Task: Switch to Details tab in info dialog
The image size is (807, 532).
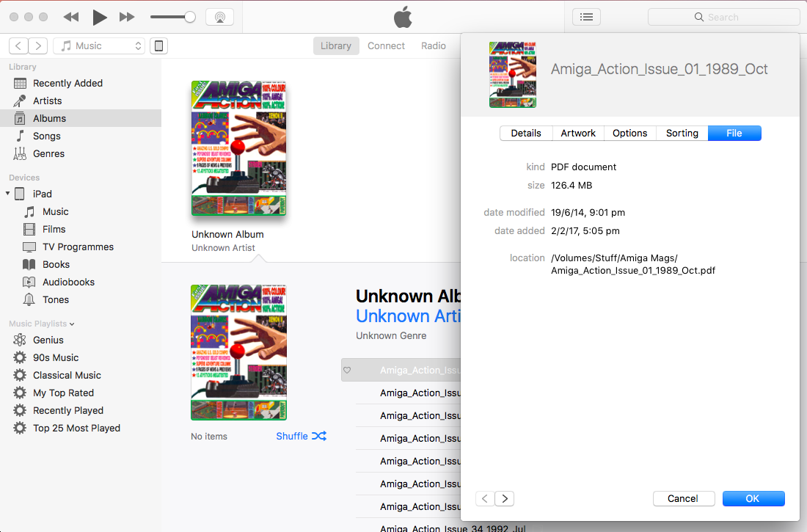Action: click(526, 134)
